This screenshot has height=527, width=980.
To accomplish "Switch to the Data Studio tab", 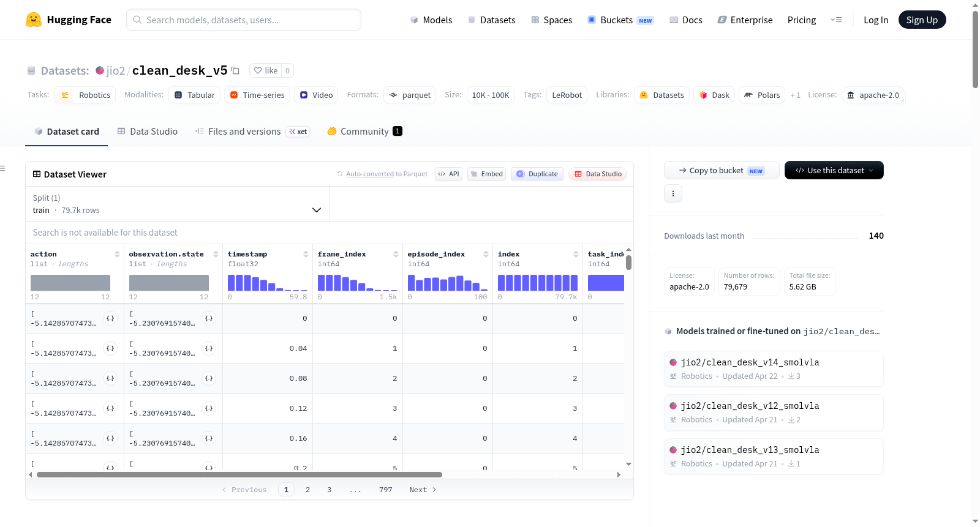I will [x=148, y=132].
